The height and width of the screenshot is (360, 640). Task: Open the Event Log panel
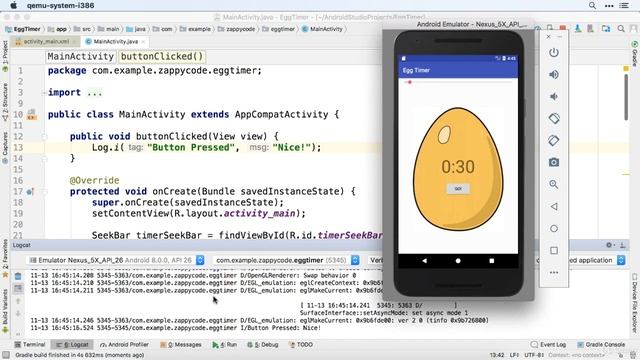coord(548,344)
